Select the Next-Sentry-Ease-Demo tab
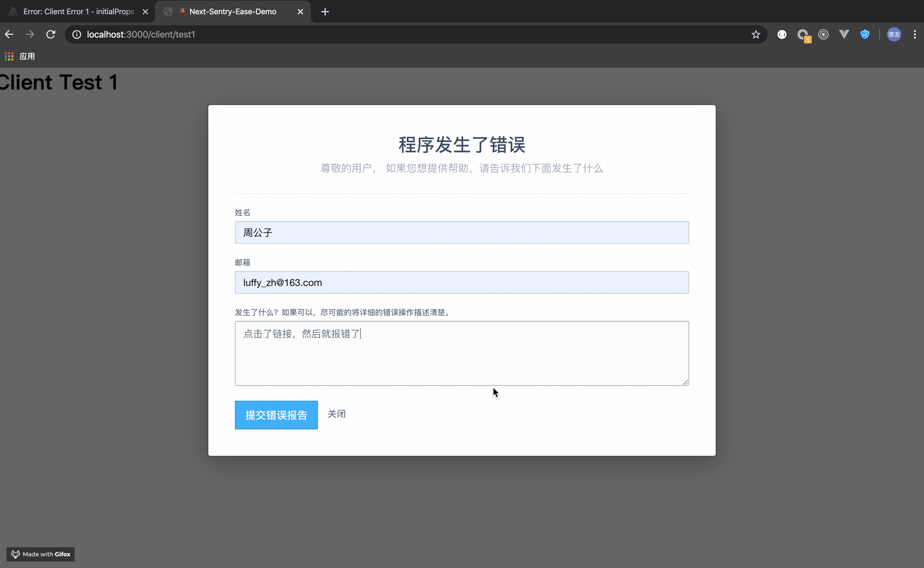Viewport: 924px width, 568px height. [232, 12]
